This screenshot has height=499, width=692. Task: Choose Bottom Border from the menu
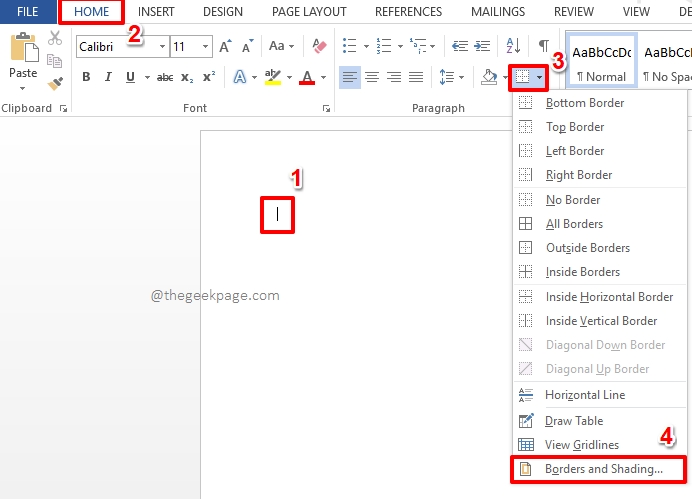point(600,103)
